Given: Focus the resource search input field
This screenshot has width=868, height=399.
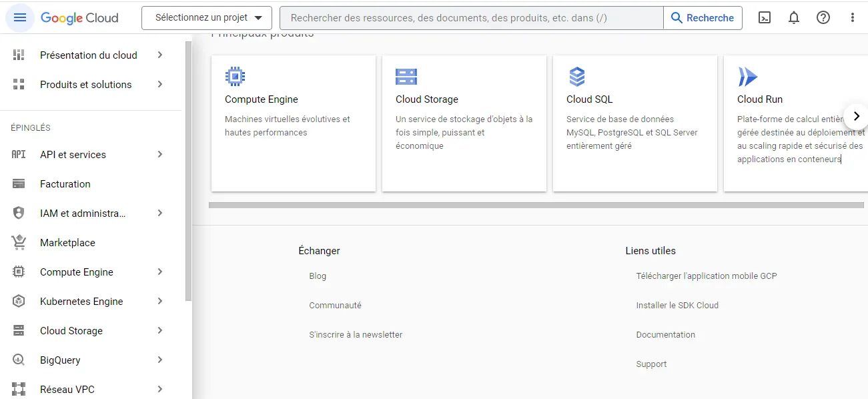Looking at the screenshot, I should click(x=471, y=18).
